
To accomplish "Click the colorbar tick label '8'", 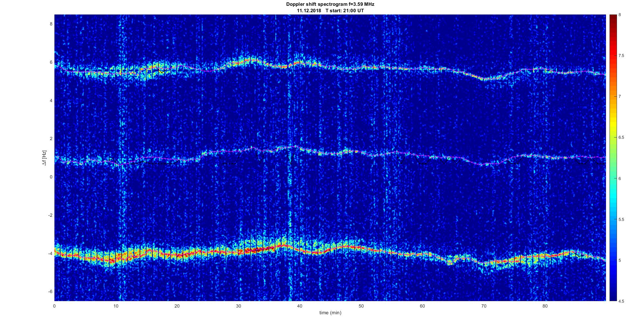I will 620,15.
